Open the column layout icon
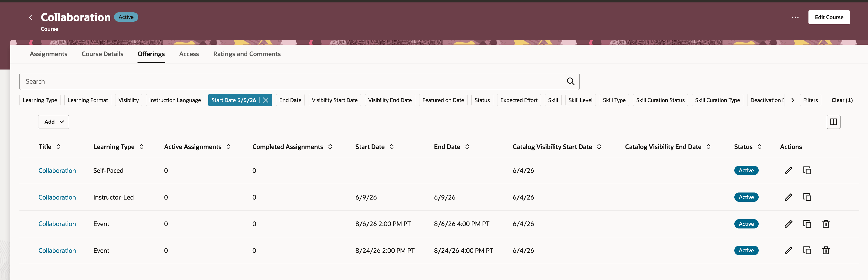868x280 pixels. coord(833,122)
